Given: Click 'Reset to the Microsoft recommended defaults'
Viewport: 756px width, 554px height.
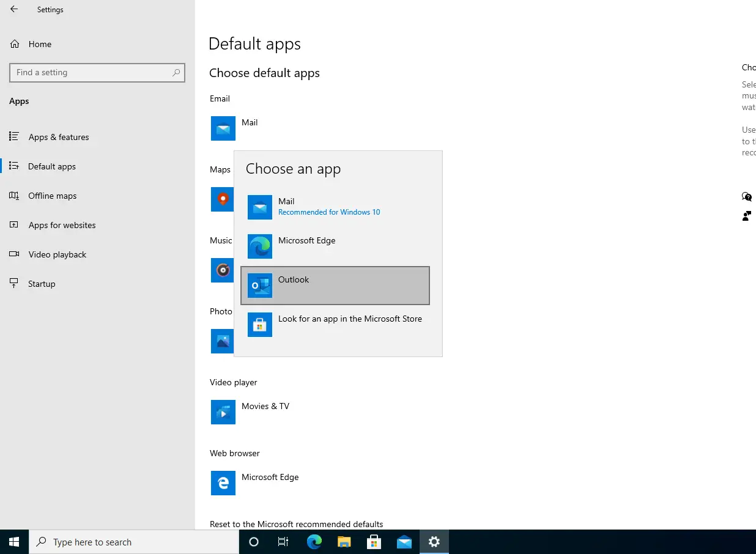Looking at the screenshot, I should [x=297, y=524].
